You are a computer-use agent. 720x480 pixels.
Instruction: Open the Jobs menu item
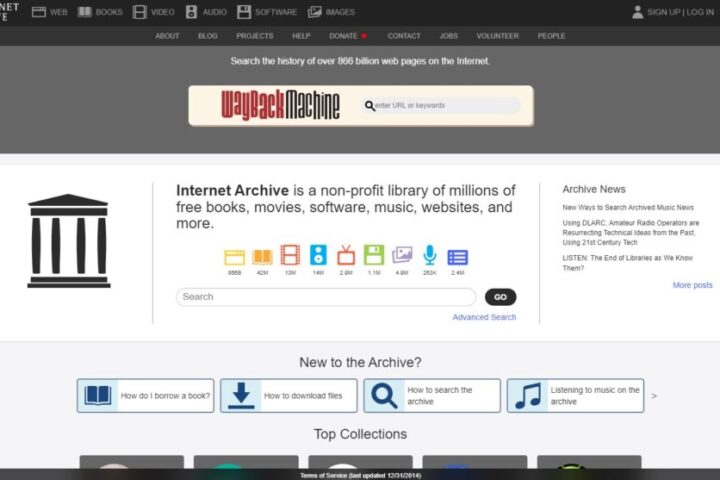(x=449, y=36)
